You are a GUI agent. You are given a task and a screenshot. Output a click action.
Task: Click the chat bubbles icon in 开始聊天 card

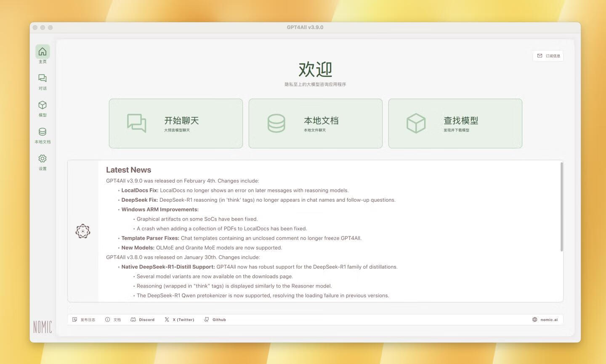[137, 123]
